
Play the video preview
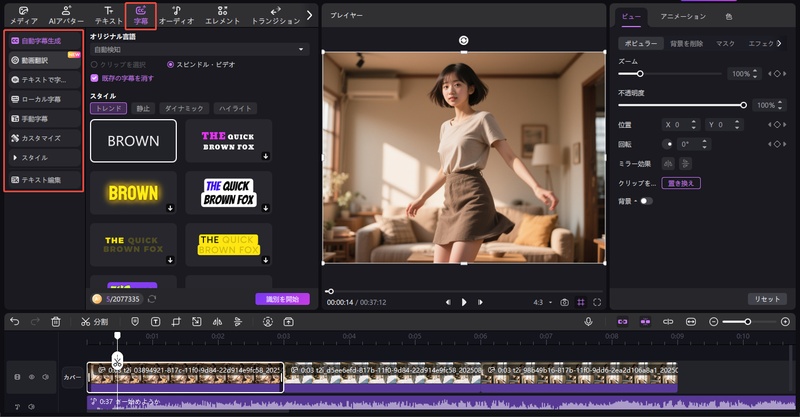coord(464,302)
